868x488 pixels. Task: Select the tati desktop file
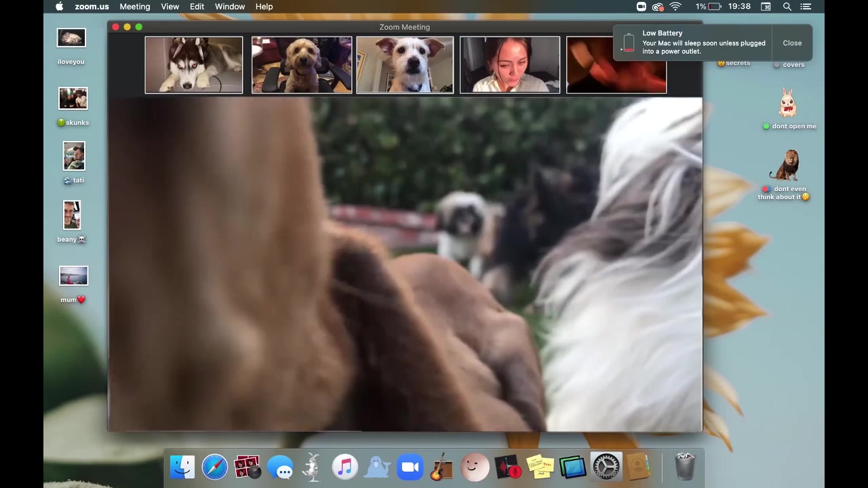[74, 157]
